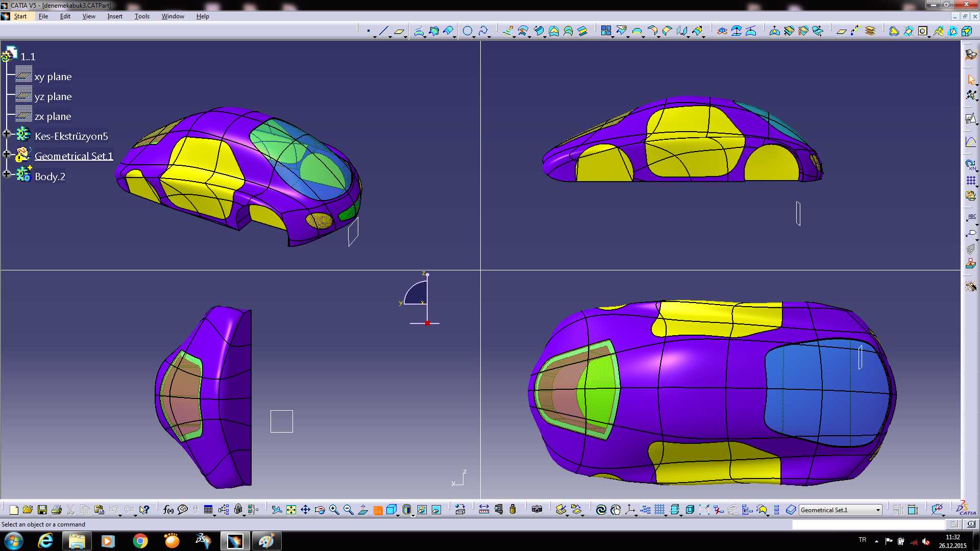
Task: Select the Pan tool
Action: [x=305, y=510]
